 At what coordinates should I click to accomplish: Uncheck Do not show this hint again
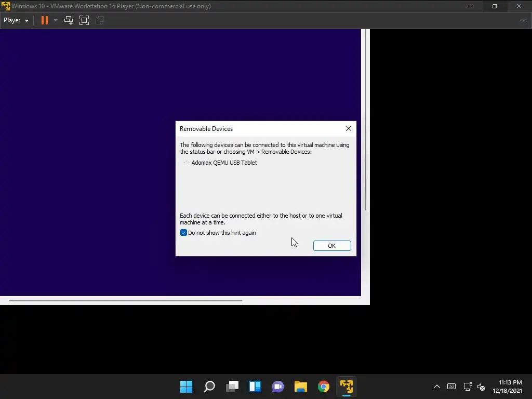pos(183,233)
